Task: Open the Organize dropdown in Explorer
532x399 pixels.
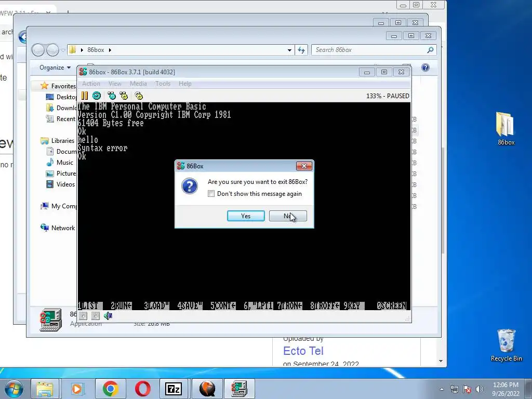Action: (55, 68)
